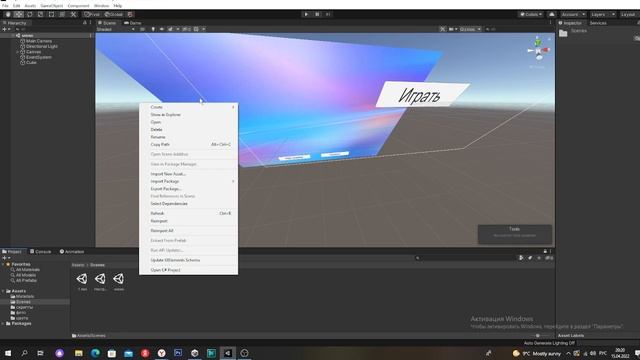Screen dimensions: 640x360
Task: Switch to the Services tab
Action: (x=598, y=23)
